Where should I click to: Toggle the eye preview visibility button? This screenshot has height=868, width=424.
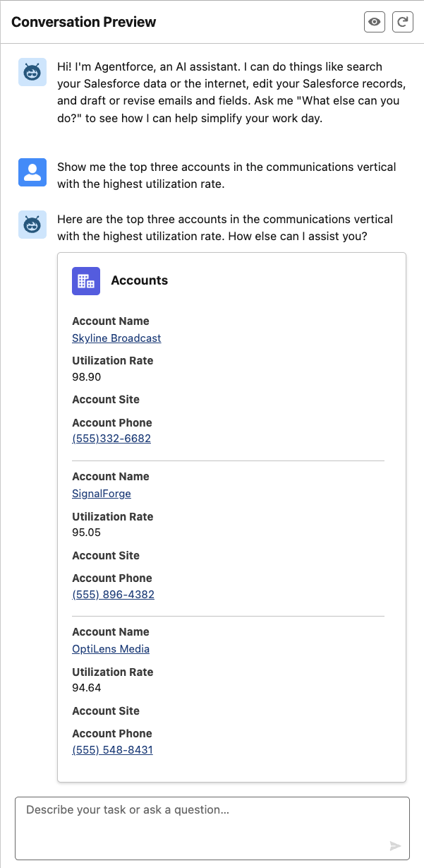[x=375, y=22]
